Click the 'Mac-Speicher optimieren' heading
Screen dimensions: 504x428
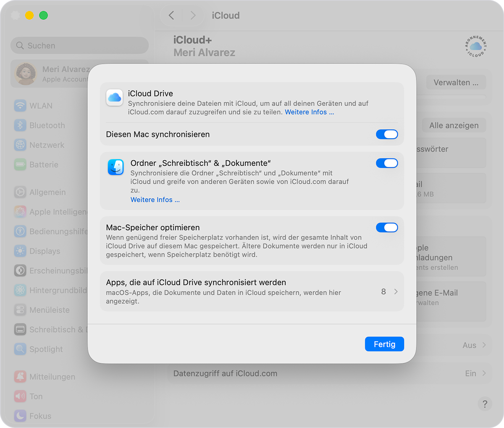(153, 227)
